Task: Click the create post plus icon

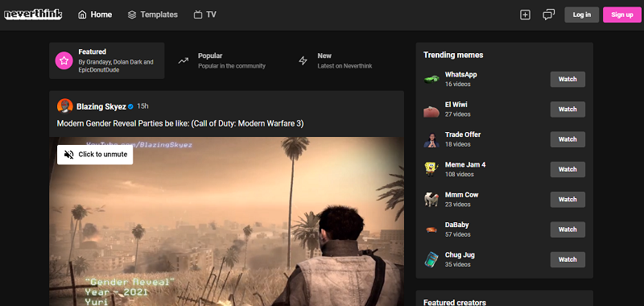Action: [525, 14]
